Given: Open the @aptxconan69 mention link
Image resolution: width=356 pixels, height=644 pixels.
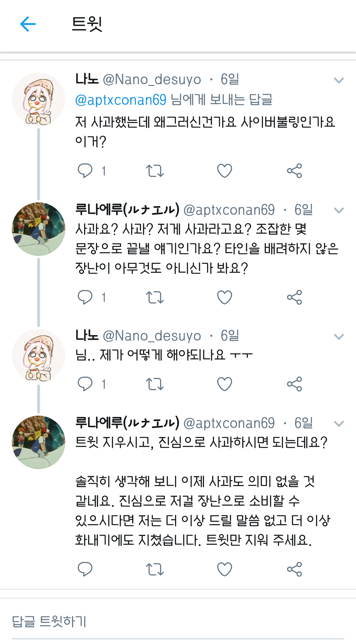Looking at the screenshot, I should click(x=121, y=100).
